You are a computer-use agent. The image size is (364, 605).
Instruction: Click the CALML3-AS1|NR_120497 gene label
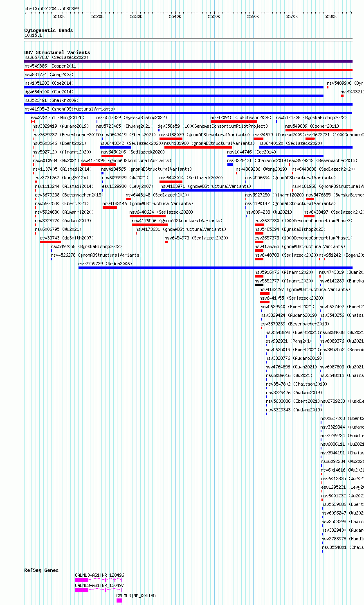(99, 585)
